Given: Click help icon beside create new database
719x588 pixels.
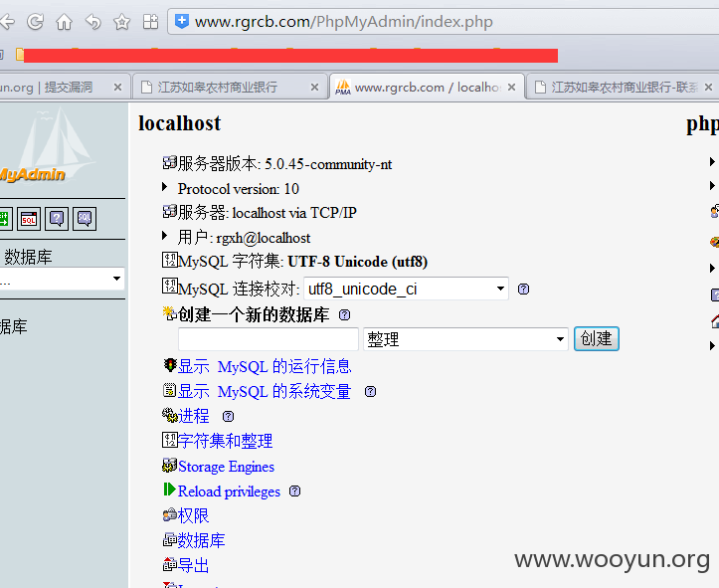Looking at the screenshot, I should (x=344, y=314).
